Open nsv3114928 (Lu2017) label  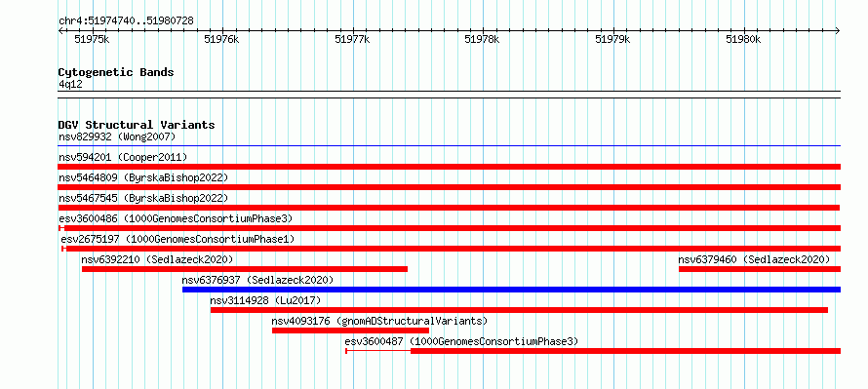(265, 300)
